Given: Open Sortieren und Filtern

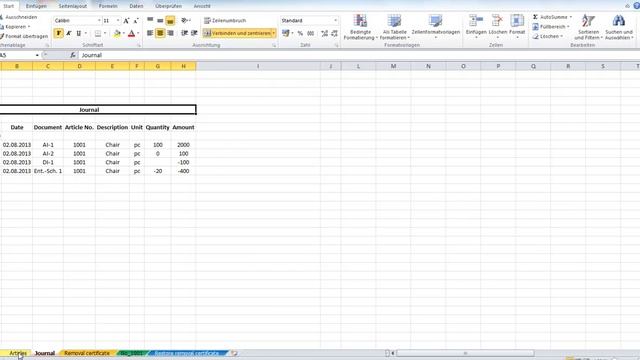Looking at the screenshot, I should [x=588, y=27].
